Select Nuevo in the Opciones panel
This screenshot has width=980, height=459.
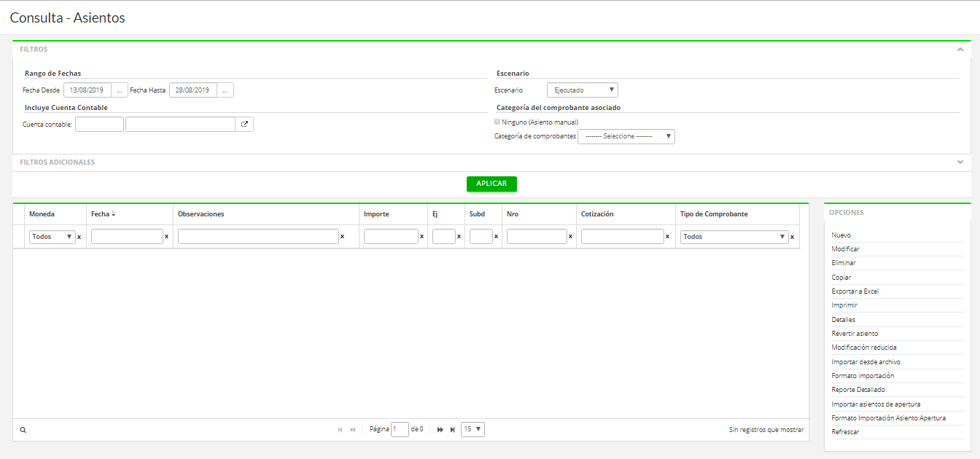tap(841, 235)
